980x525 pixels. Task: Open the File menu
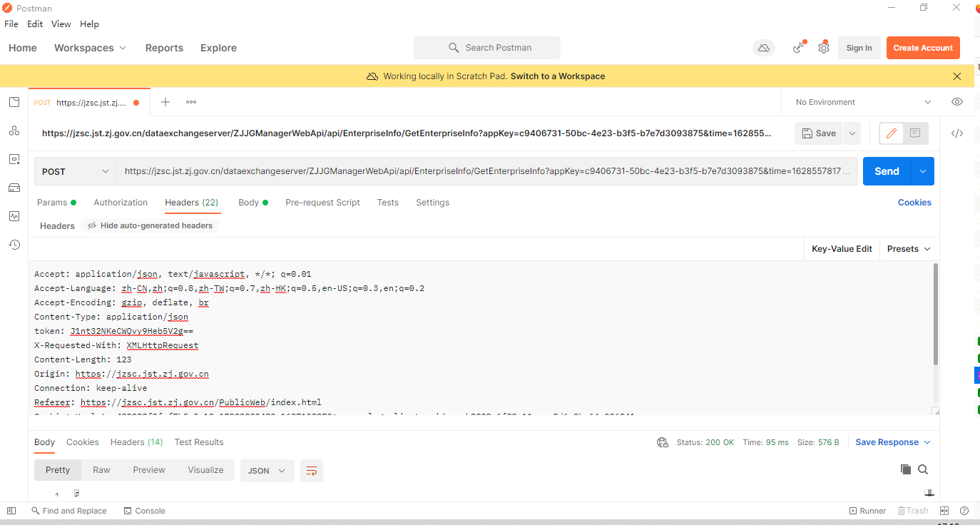[11, 24]
